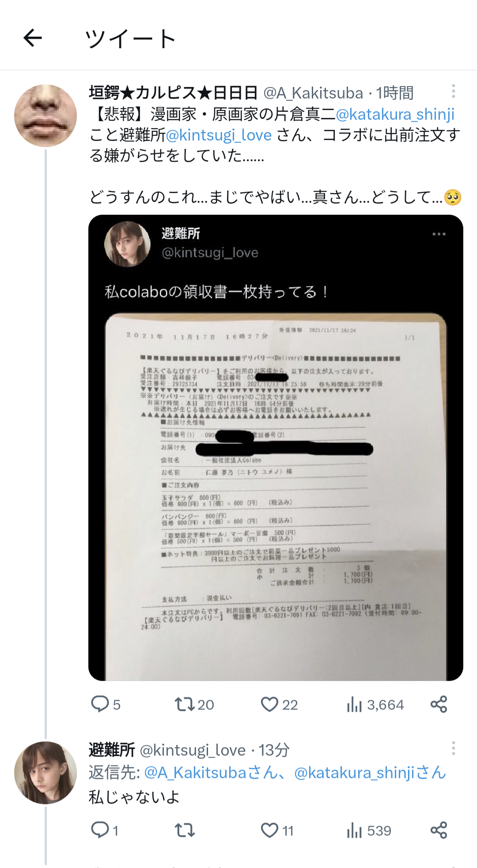Open the main tweet author's profile avatar

pos(45,116)
